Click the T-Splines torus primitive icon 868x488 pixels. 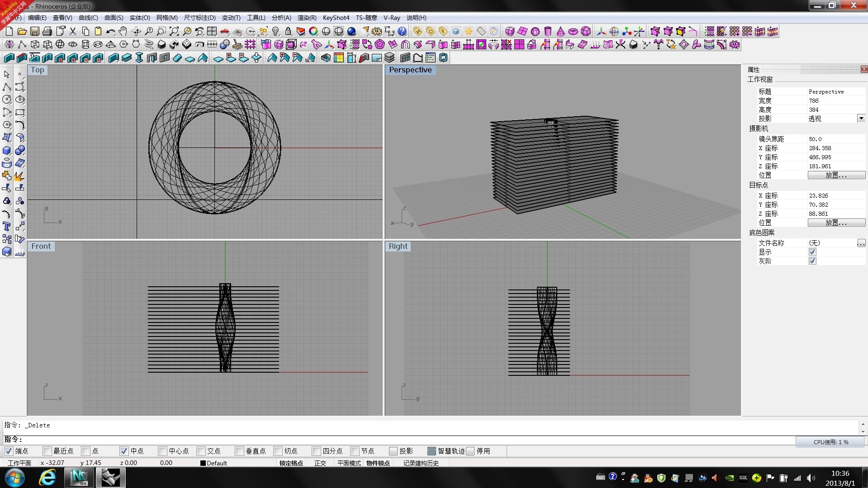pyautogui.click(x=573, y=31)
